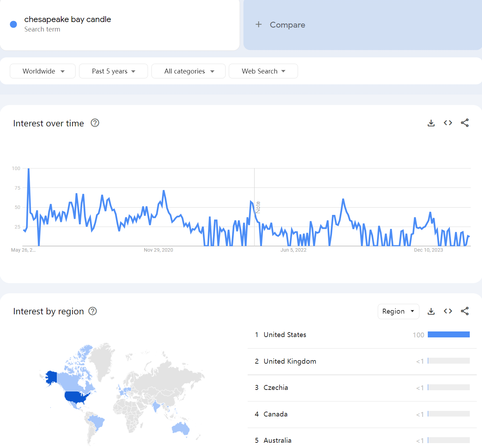This screenshot has height=448, width=482.
Task: Download Interest by region data
Action: pos(431,311)
